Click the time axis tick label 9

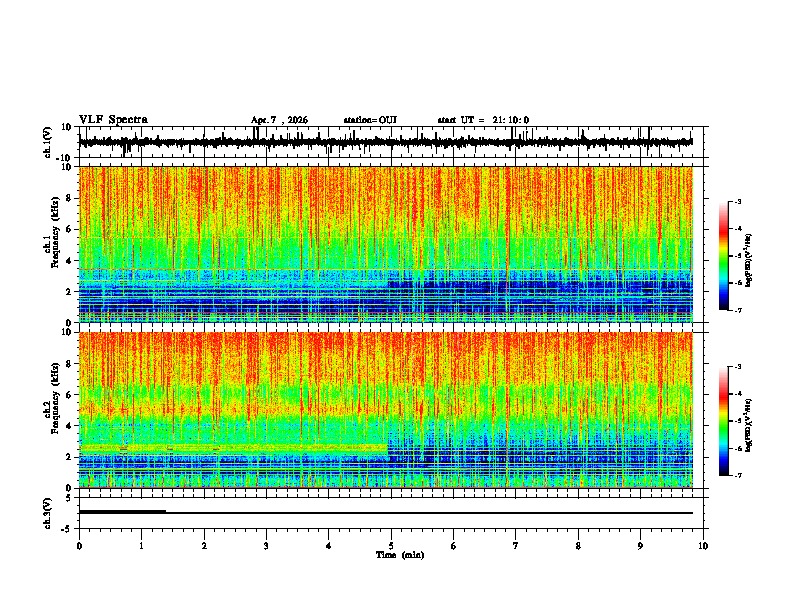[640, 546]
